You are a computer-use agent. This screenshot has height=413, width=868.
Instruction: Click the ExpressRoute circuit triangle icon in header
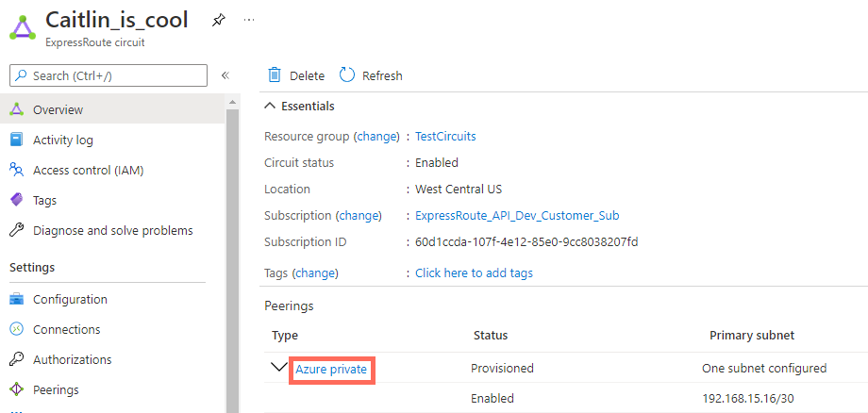23,27
